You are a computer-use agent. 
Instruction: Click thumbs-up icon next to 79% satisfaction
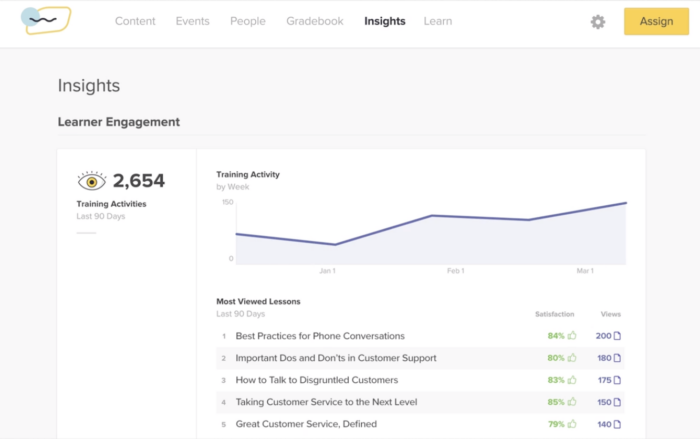coord(572,424)
